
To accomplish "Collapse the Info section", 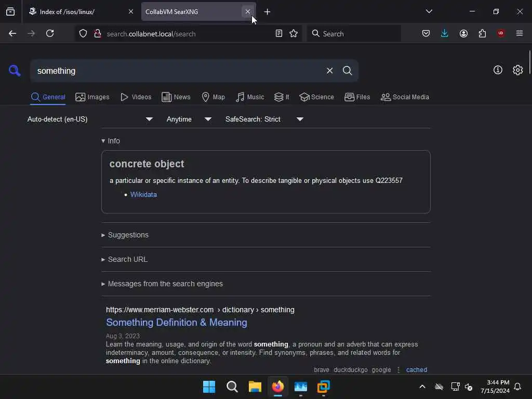I will pos(111,141).
